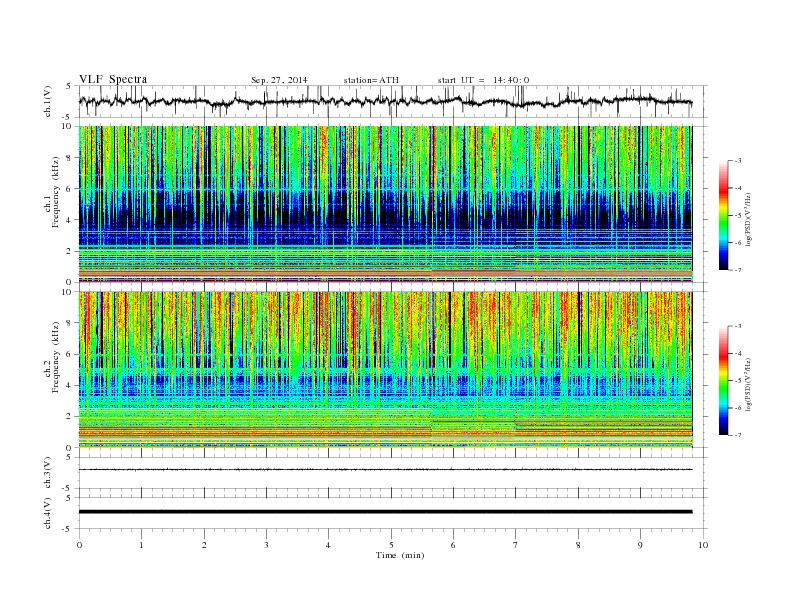Click the ch.1 spectrogram "2" kHz tick label
Screen dimensions: 792x612
pos(70,251)
